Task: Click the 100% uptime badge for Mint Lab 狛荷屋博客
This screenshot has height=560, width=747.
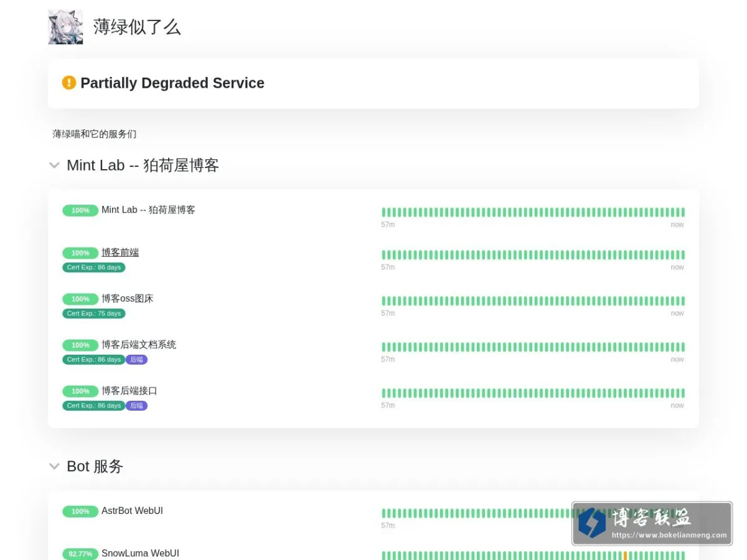Action: coord(80,210)
